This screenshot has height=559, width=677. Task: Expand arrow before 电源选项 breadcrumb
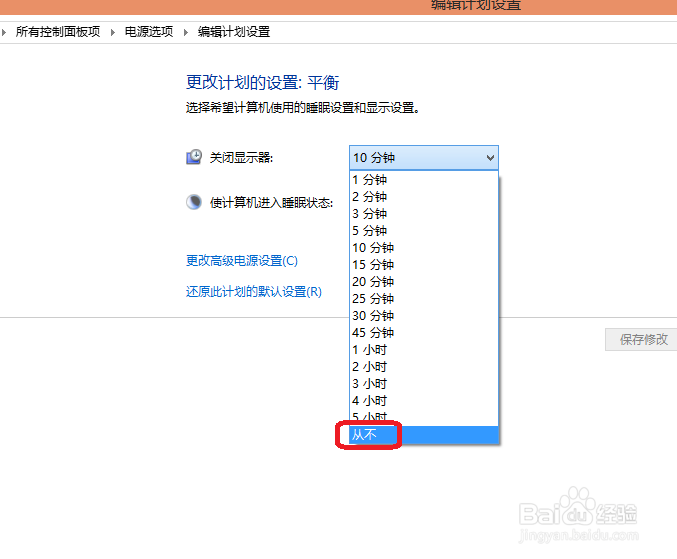(113, 32)
